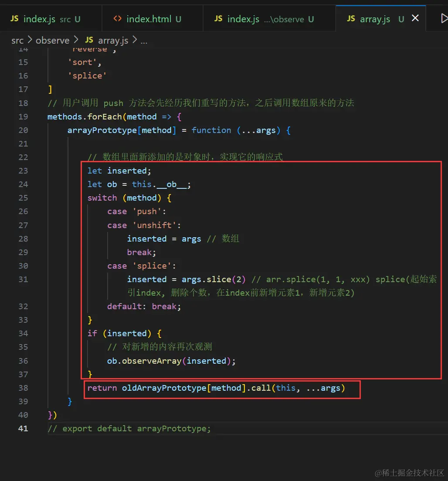Screen dimensions: 448x481
Task: Switch to index.js ...\observe tab
Action: [269, 19]
